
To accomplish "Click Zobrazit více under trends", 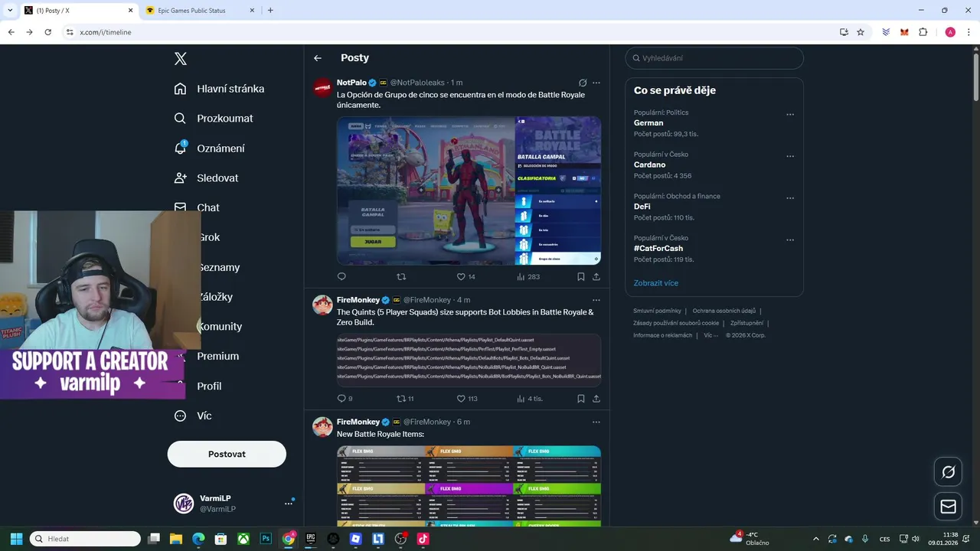I will tap(656, 283).
